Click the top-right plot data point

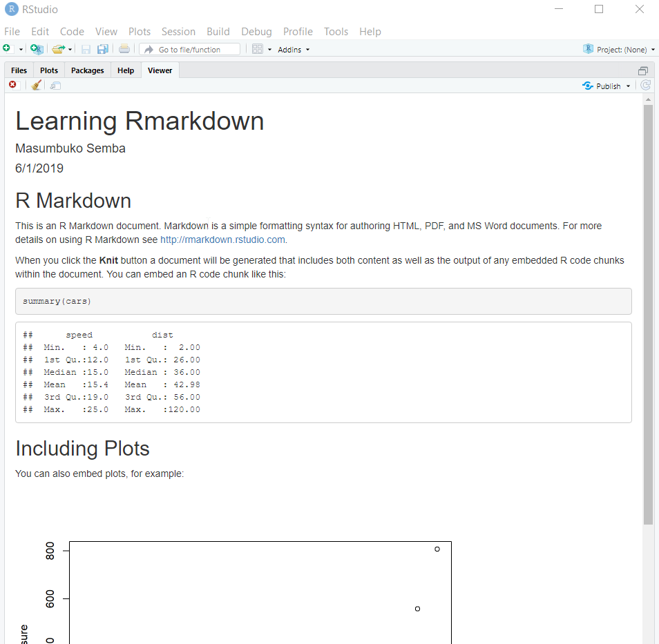click(x=437, y=549)
